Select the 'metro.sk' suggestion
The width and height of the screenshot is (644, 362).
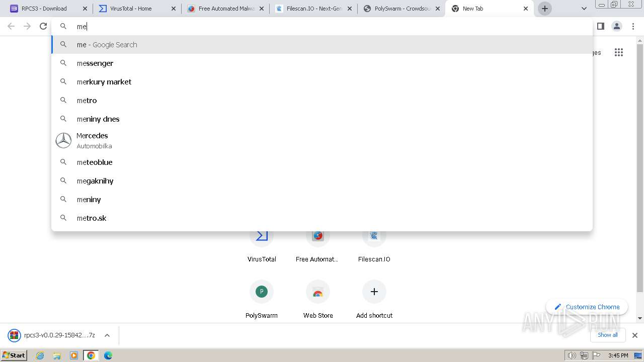click(322, 218)
